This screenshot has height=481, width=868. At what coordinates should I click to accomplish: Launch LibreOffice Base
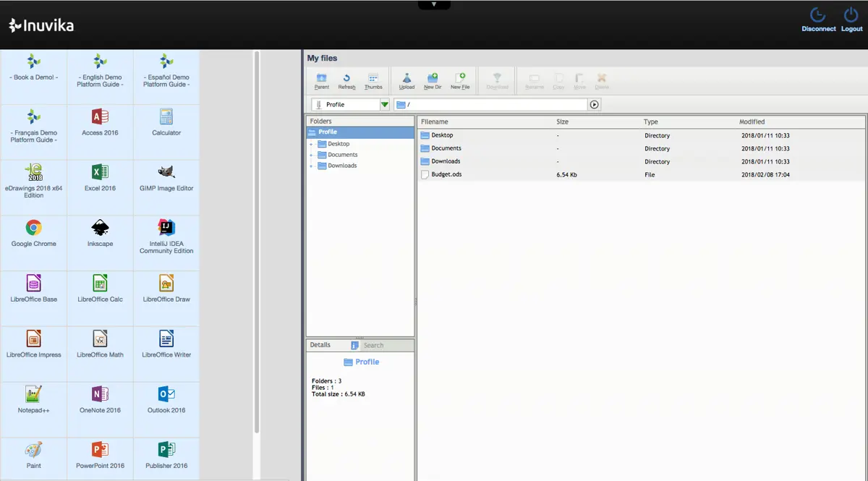pos(33,299)
